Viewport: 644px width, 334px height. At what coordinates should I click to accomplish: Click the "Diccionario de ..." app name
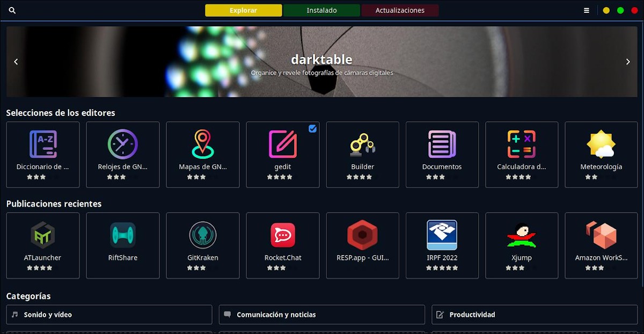(43, 167)
